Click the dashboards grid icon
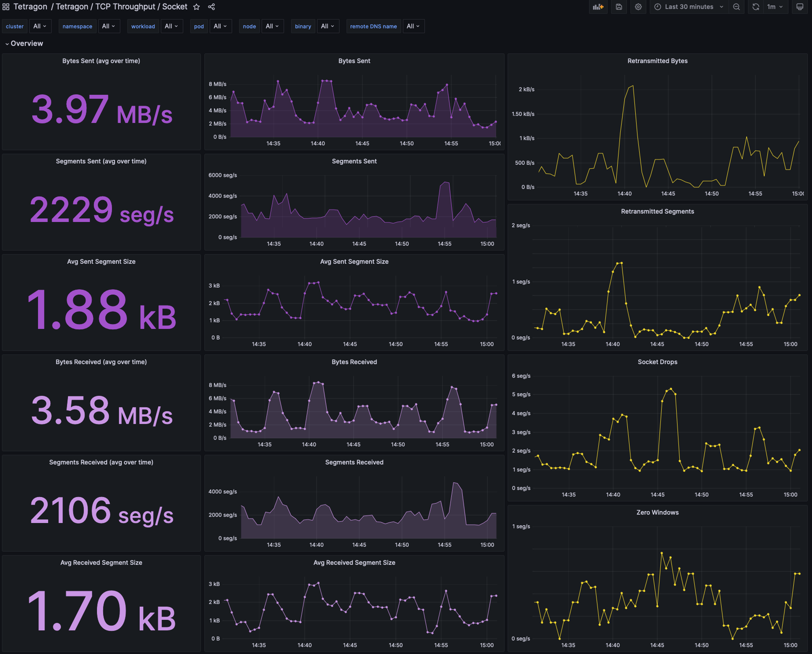This screenshot has height=654, width=812. [x=6, y=7]
